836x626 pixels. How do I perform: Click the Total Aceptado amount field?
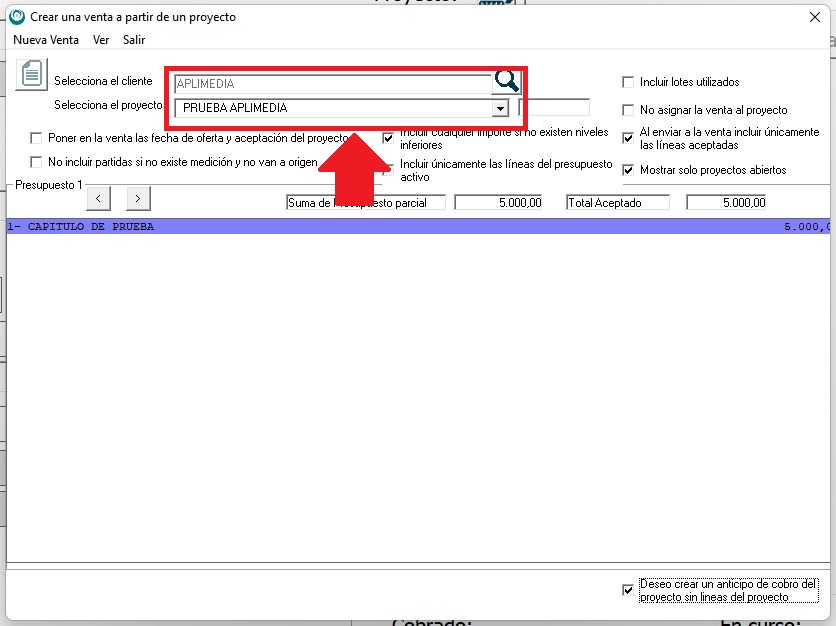(726, 202)
